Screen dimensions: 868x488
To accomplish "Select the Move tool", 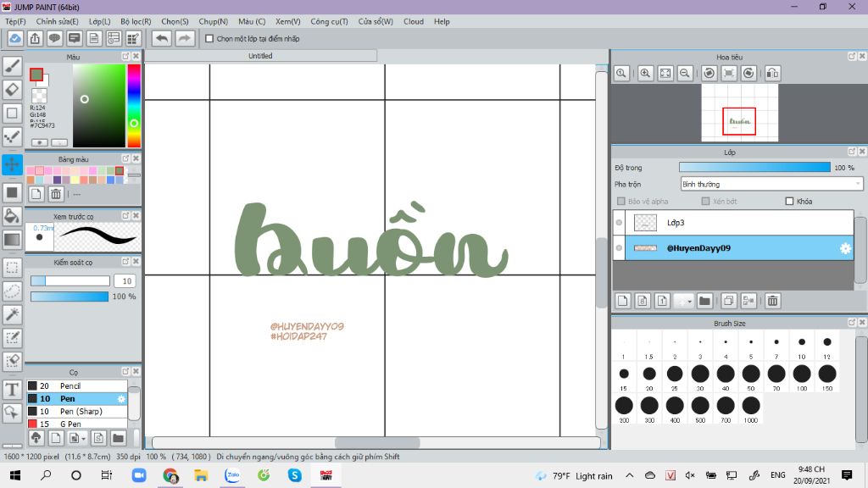I will (12, 164).
